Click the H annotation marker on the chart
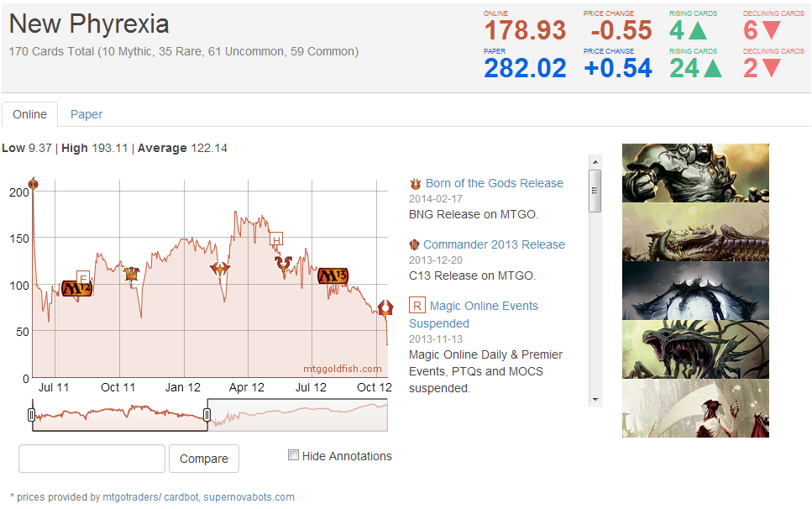The height and width of the screenshot is (509, 812). coord(275,239)
